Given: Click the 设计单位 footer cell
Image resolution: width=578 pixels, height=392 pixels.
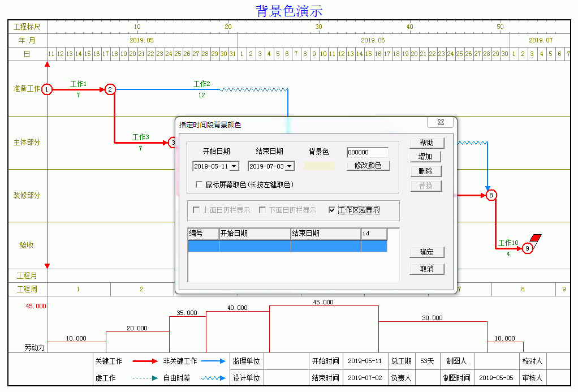Looking at the screenshot, I should tap(246, 378).
